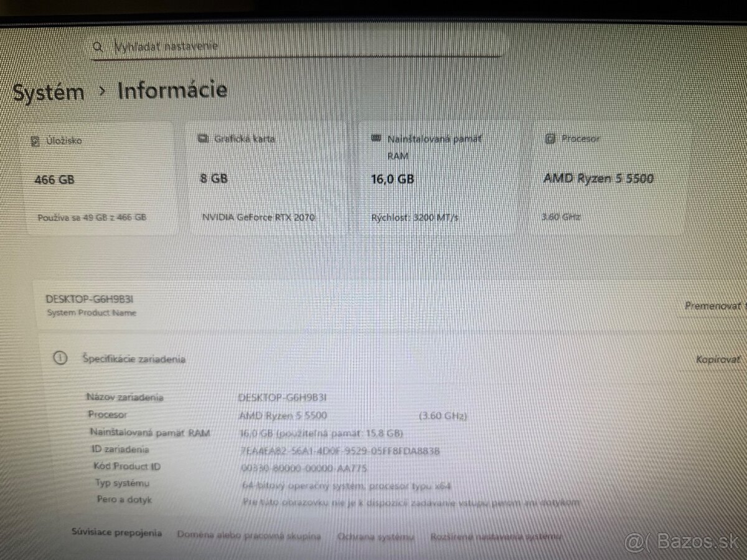Click the Vyhľadať nastavenie search field
The width and height of the screenshot is (747, 560).
pos(249,45)
